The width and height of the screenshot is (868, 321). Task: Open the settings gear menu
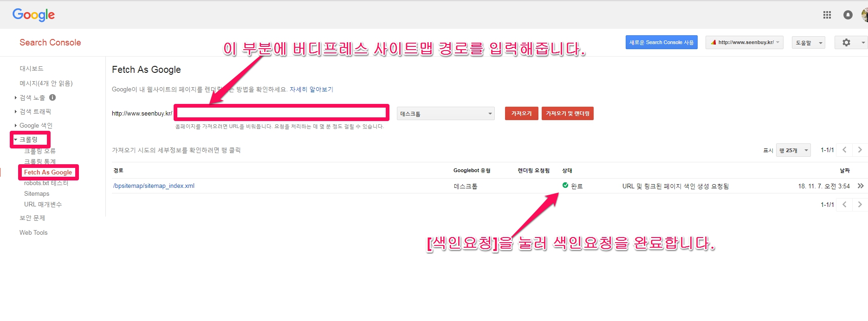(846, 42)
